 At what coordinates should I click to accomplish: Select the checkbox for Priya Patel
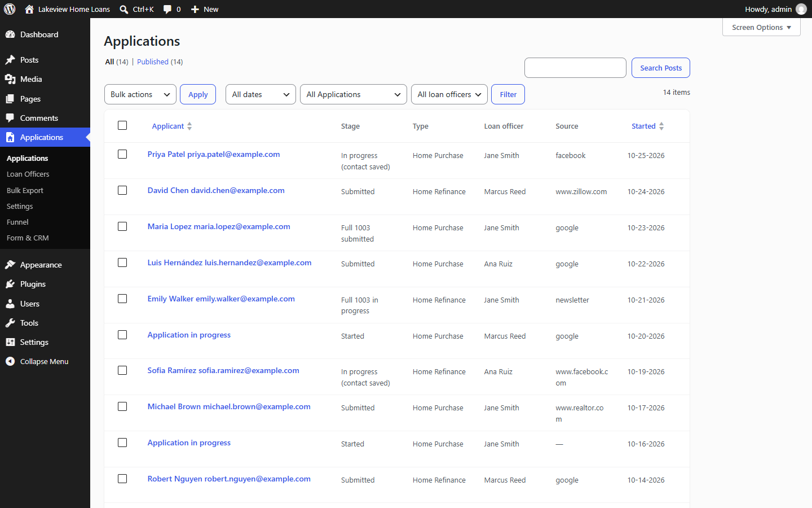point(122,154)
